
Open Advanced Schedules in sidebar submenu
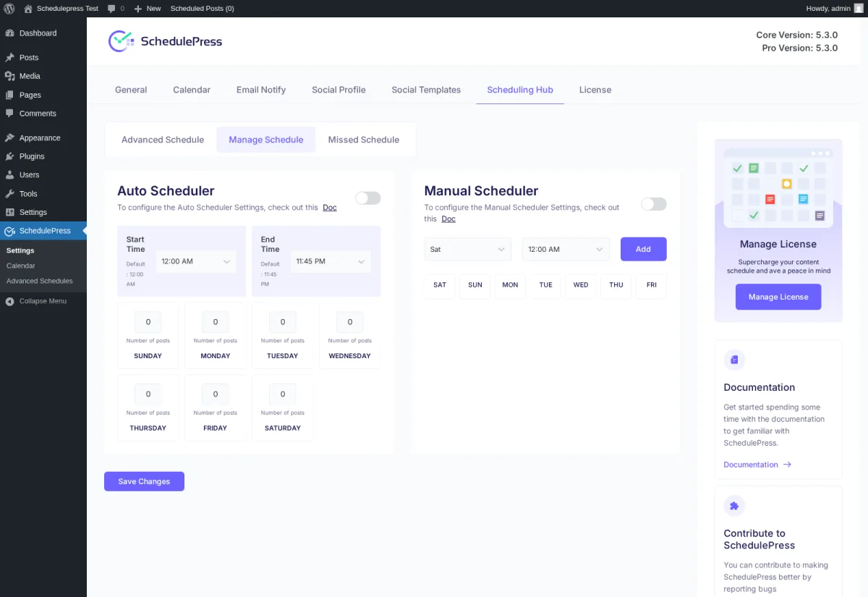40,281
